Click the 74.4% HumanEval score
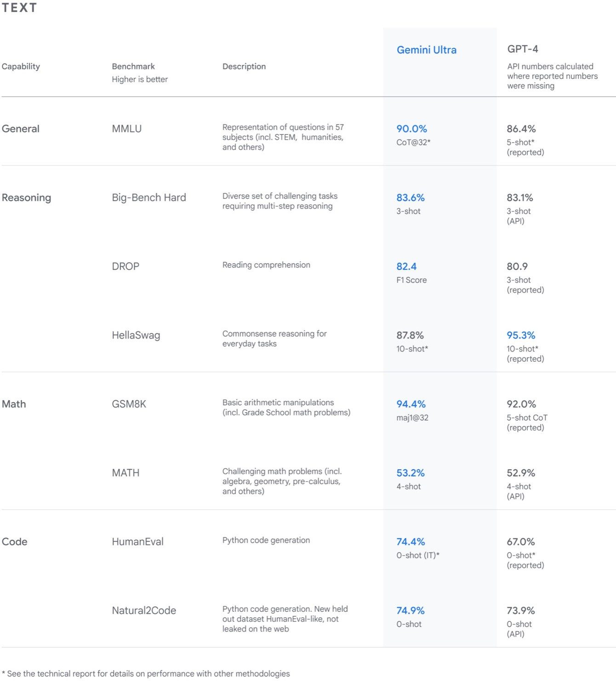This screenshot has width=616, height=690. point(410,542)
